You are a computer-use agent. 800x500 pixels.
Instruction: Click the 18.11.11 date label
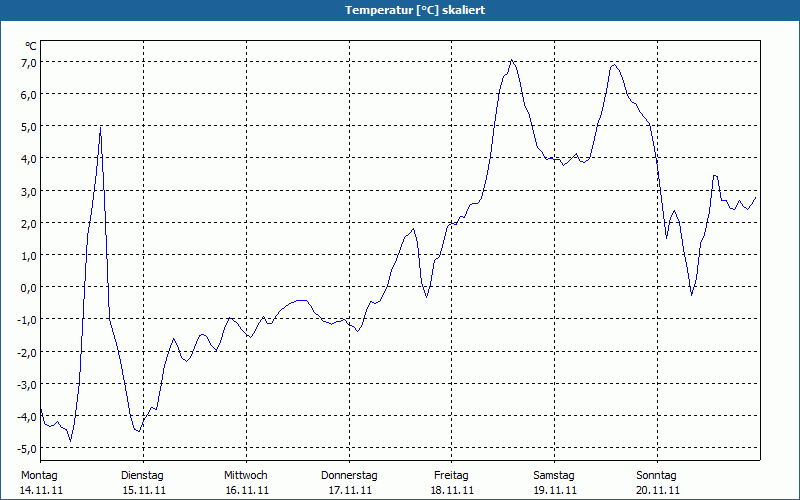pyautogui.click(x=453, y=490)
